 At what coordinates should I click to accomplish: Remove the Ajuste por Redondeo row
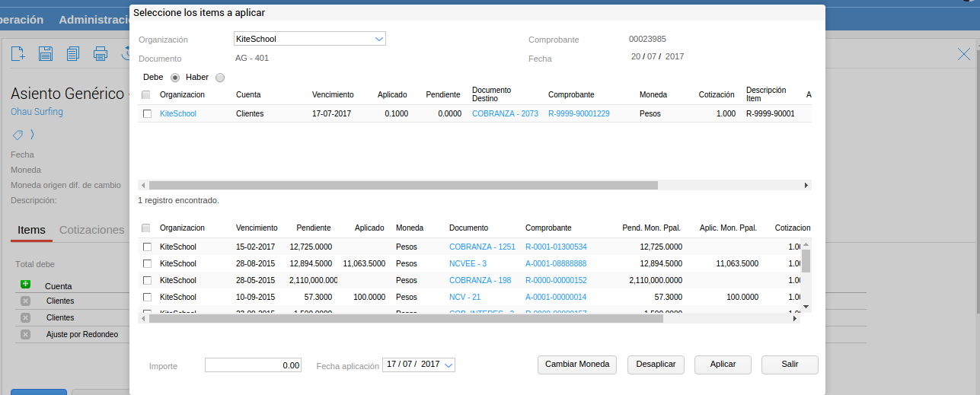point(25,334)
